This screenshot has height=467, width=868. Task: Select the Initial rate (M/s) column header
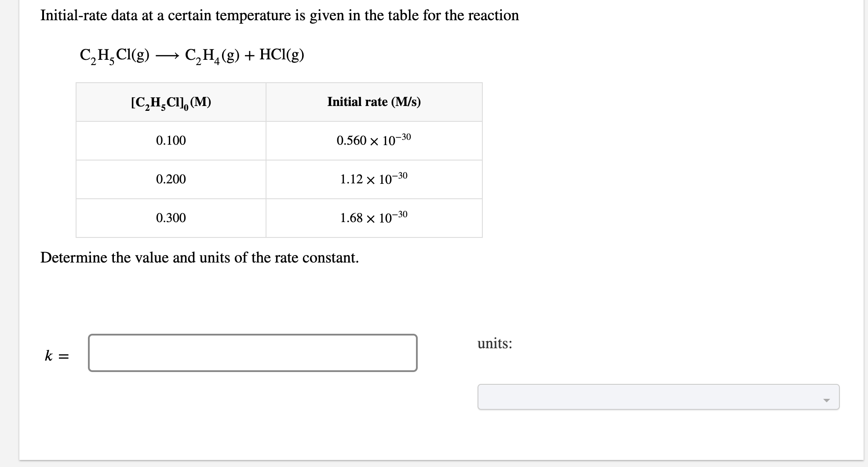tap(373, 102)
